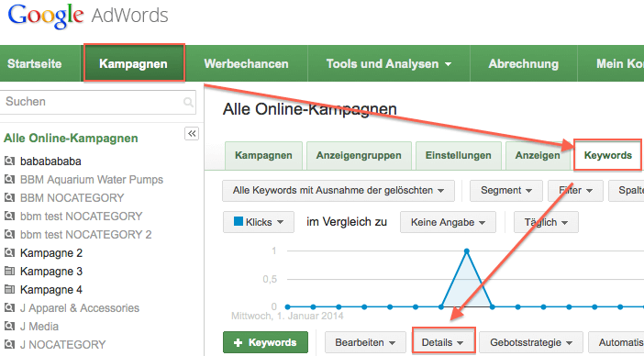Image resolution: width=644 pixels, height=356 pixels.
Task: Open the Täglich interval dropdown
Action: [546, 222]
